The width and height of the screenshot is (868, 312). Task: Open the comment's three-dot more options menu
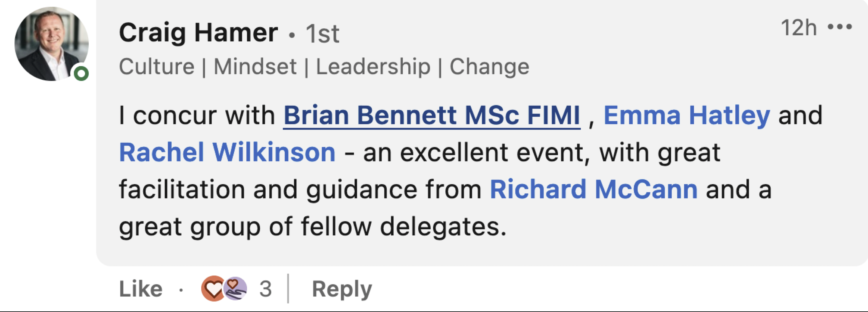pyautogui.click(x=840, y=27)
